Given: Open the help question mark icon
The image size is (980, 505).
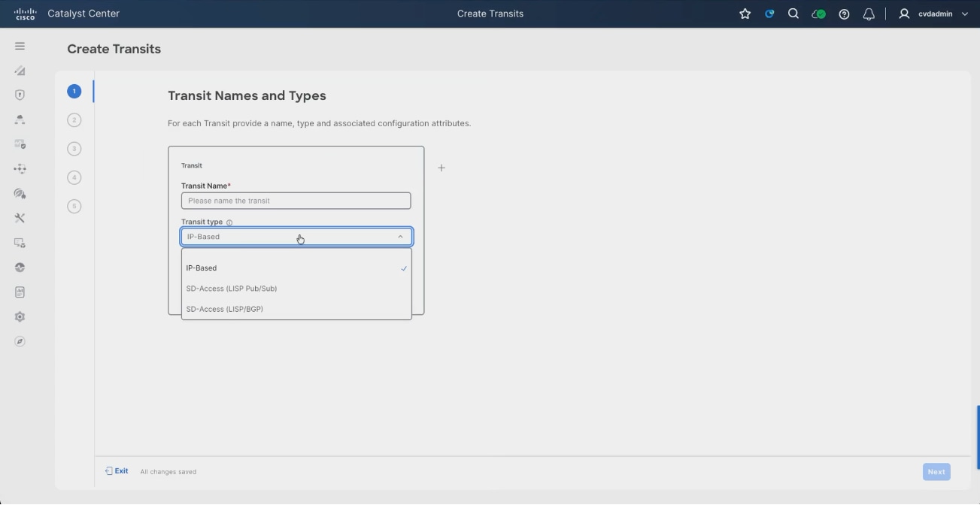Looking at the screenshot, I should [x=844, y=14].
